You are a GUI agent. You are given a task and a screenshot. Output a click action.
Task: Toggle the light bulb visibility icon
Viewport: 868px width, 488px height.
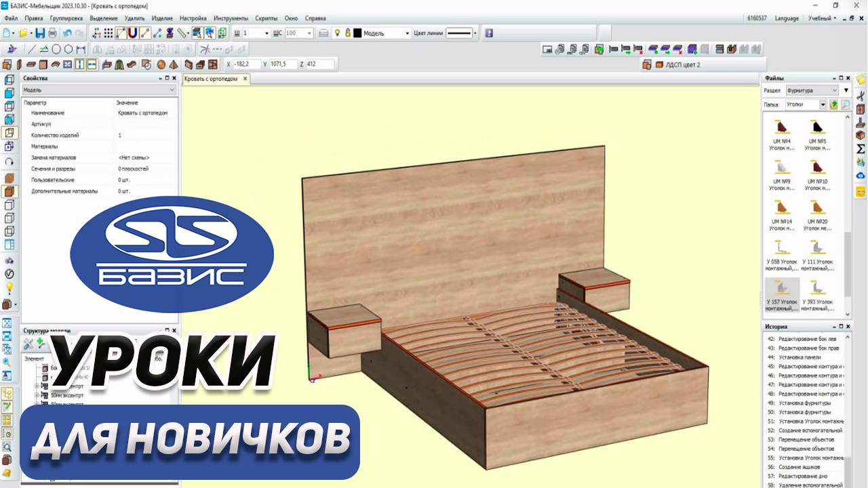[x=337, y=33]
